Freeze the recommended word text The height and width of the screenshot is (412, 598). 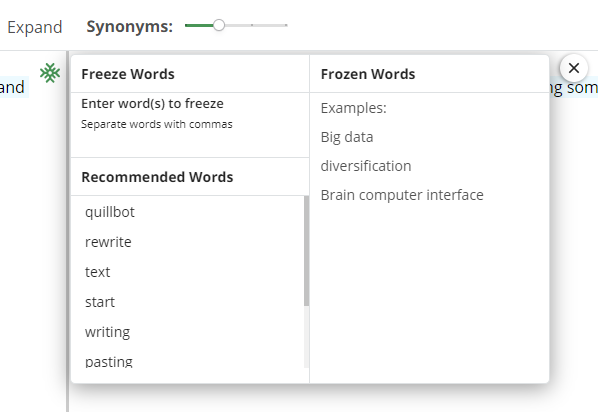[98, 272]
